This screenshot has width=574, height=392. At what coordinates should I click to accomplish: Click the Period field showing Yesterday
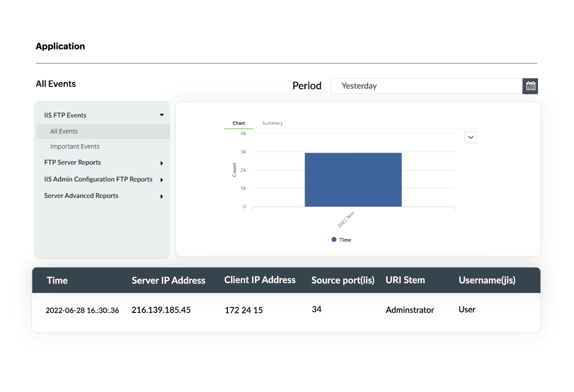[x=426, y=86]
